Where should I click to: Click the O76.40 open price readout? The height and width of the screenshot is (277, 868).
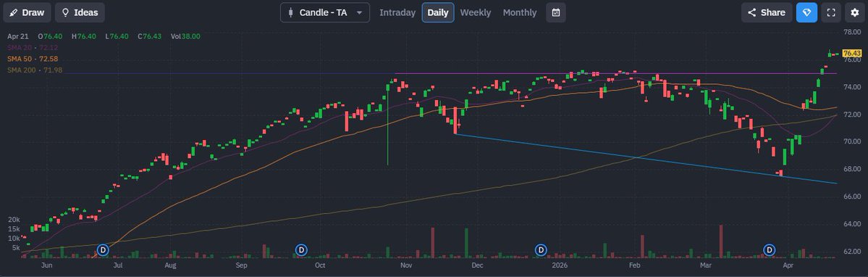51,36
